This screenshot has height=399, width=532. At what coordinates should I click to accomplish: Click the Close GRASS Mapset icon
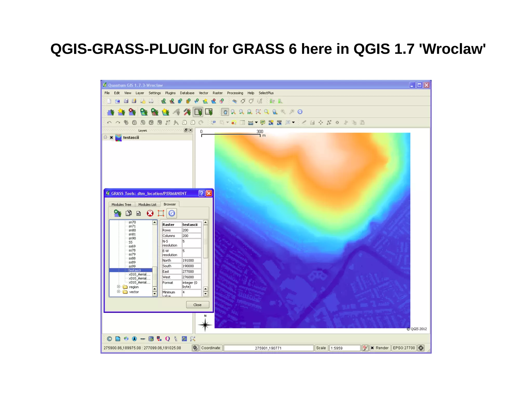[x=132, y=112]
